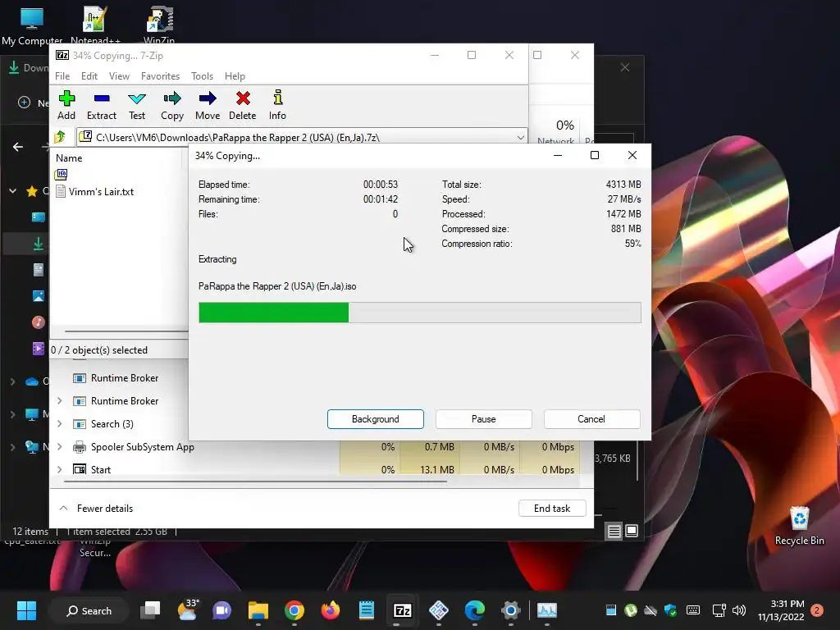This screenshot has width=840, height=630.
Task: Open the Notepad++ desktop shortcut
Action: coord(95,25)
